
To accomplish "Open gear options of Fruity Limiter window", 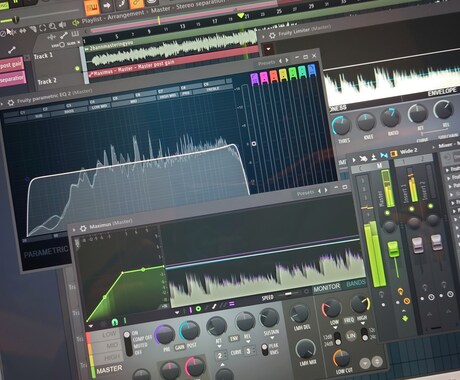I will (272, 35).
